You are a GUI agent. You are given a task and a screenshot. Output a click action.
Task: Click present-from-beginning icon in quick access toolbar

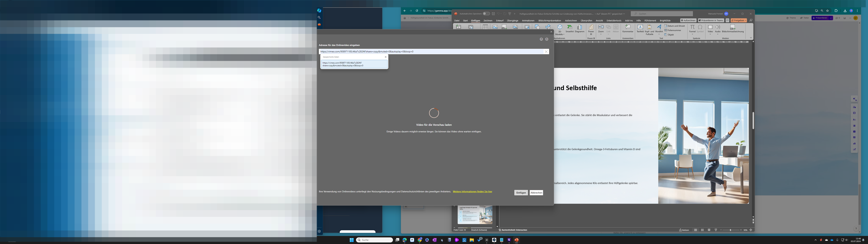click(509, 14)
